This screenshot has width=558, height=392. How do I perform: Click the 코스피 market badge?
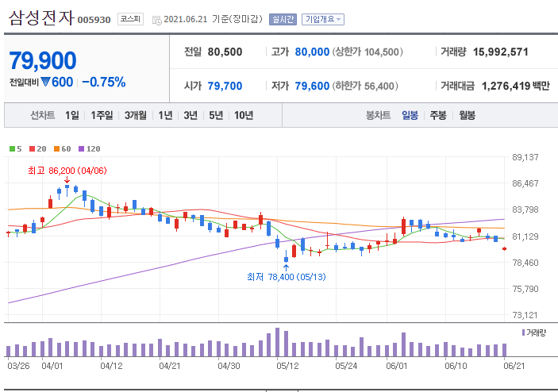[130, 19]
